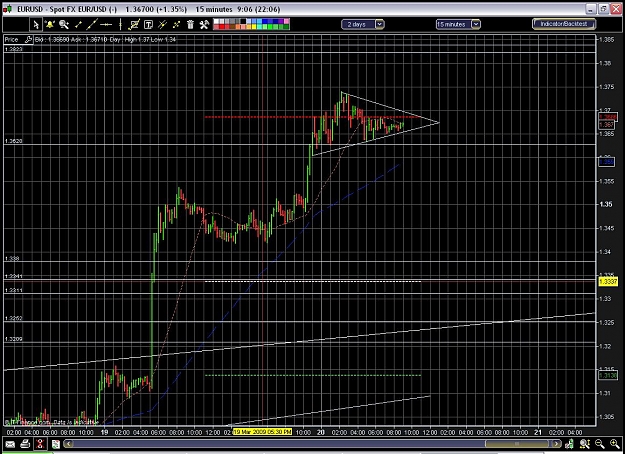Click the 2 days period field
Screen dimensions: 625x454
(x=358, y=24)
